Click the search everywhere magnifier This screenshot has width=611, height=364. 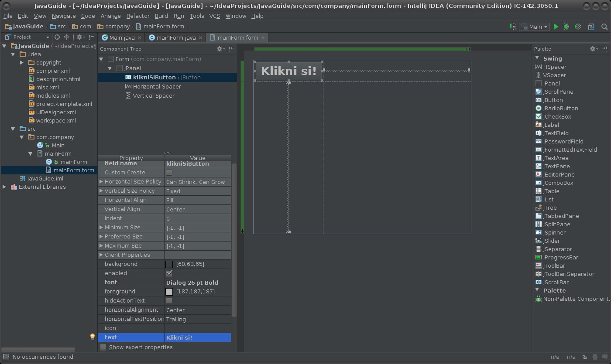click(604, 27)
